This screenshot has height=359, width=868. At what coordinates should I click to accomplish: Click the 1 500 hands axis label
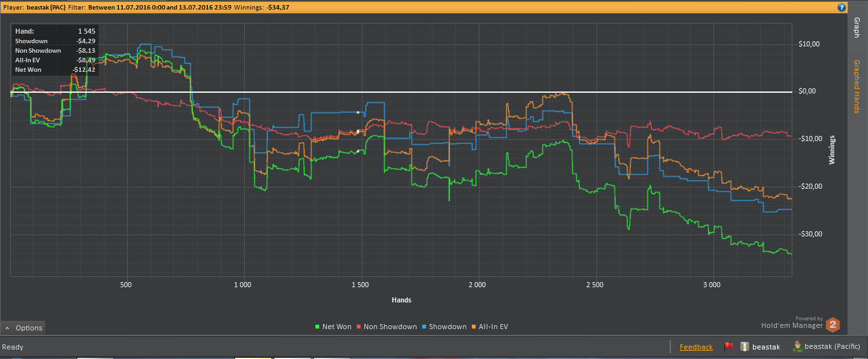[360, 285]
